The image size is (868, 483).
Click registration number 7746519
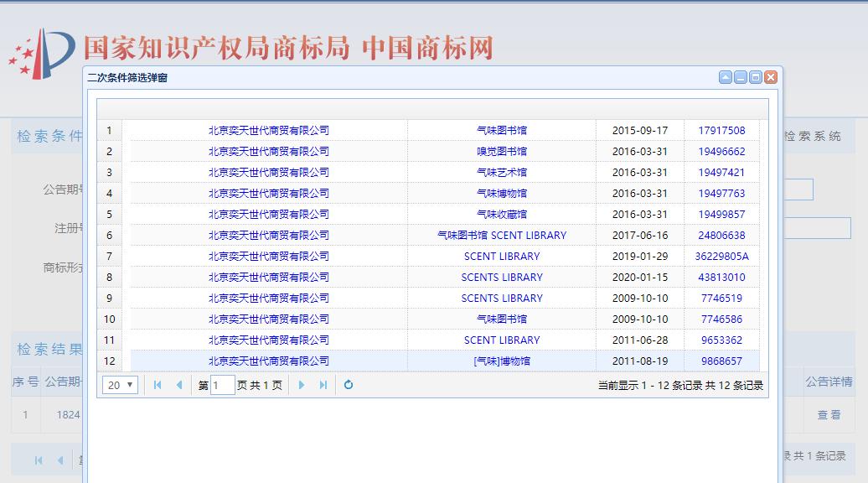(x=721, y=299)
